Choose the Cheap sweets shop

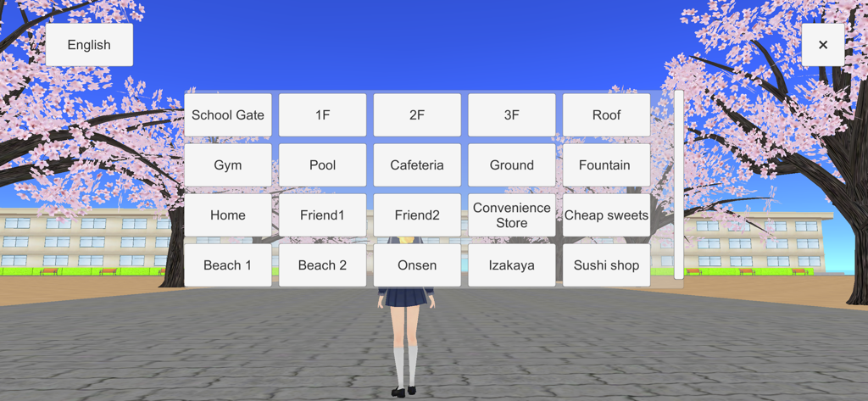(607, 215)
